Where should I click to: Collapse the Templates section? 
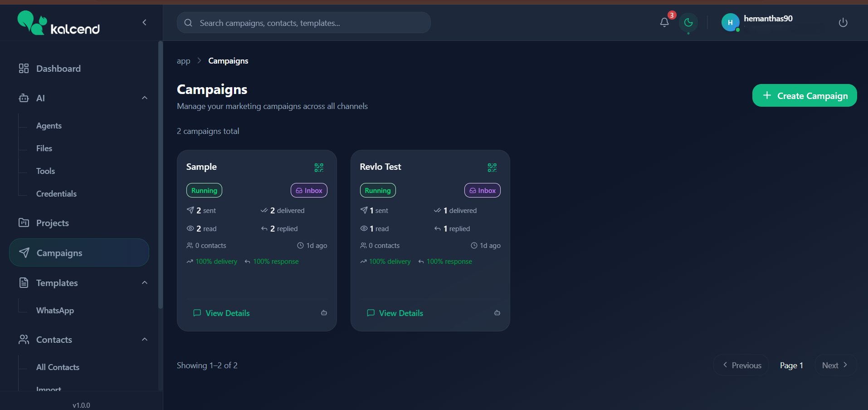[x=144, y=282]
